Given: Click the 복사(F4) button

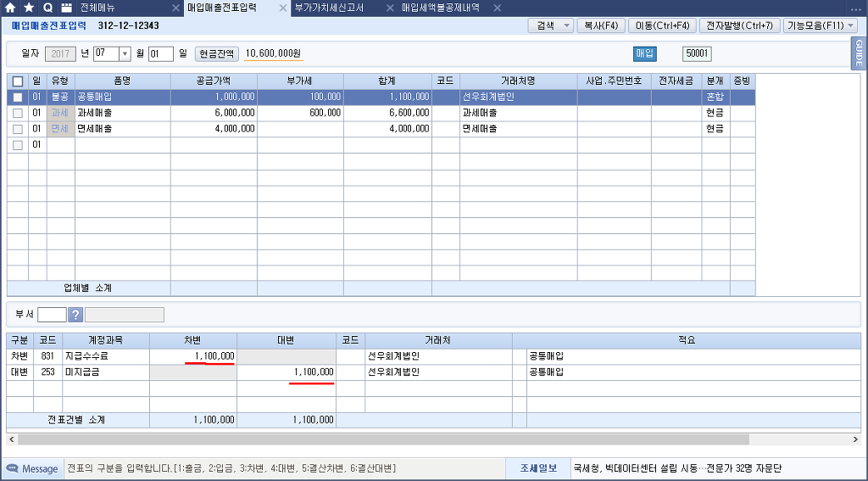Looking at the screenshot, I should coord(601,25).
